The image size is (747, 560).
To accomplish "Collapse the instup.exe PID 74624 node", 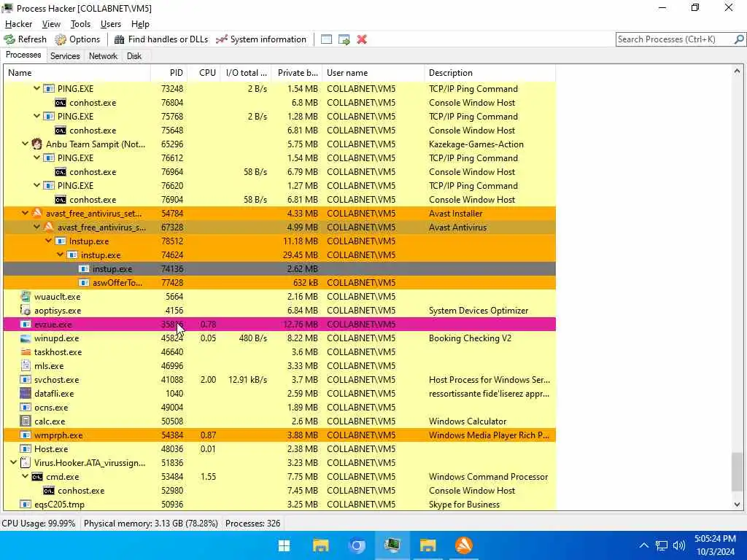I will pos(60,254).
